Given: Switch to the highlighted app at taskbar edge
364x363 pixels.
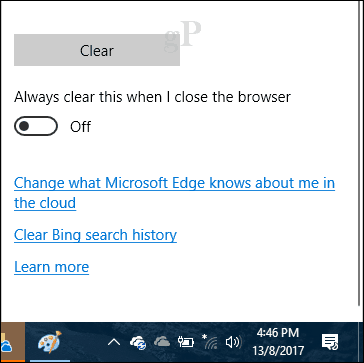Looking at the screenshot, I should [12, 342].
